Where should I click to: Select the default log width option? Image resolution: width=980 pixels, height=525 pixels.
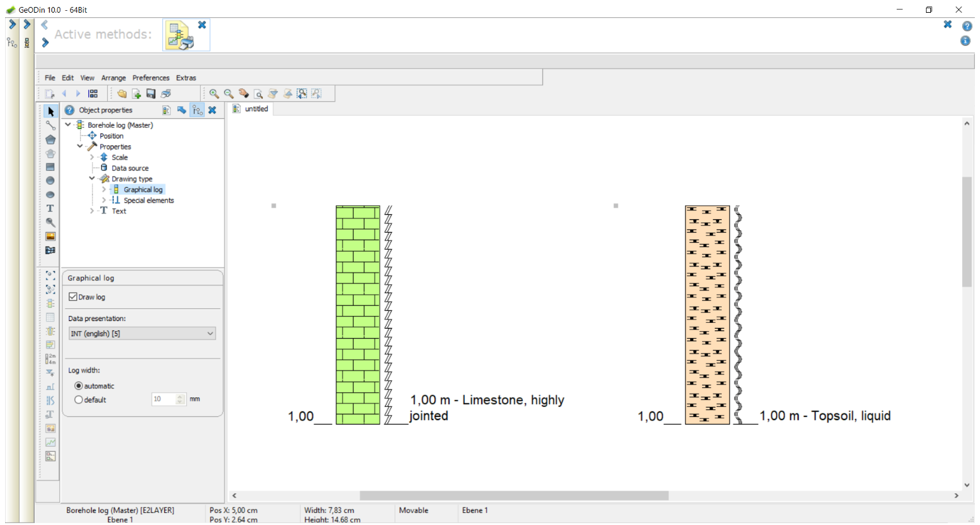(79, 400)
